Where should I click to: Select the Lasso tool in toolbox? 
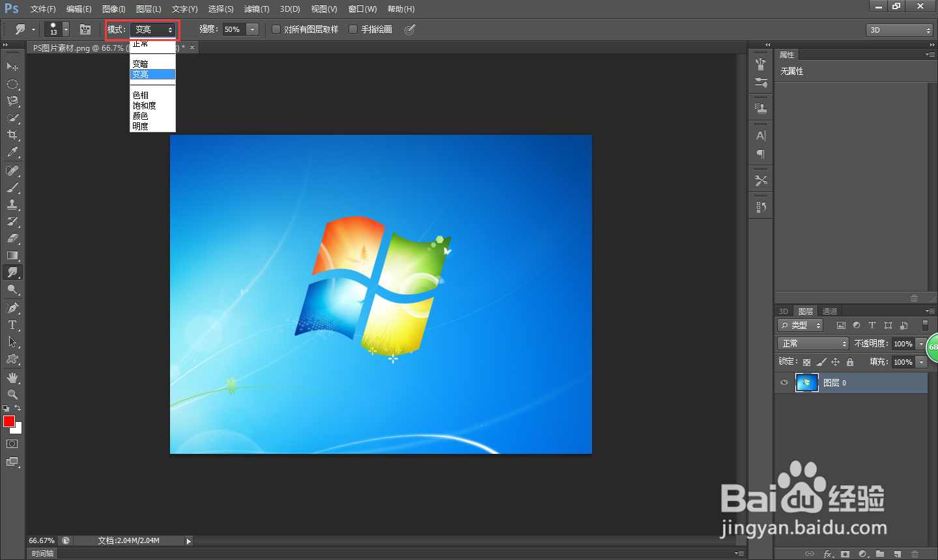[12, 101]
